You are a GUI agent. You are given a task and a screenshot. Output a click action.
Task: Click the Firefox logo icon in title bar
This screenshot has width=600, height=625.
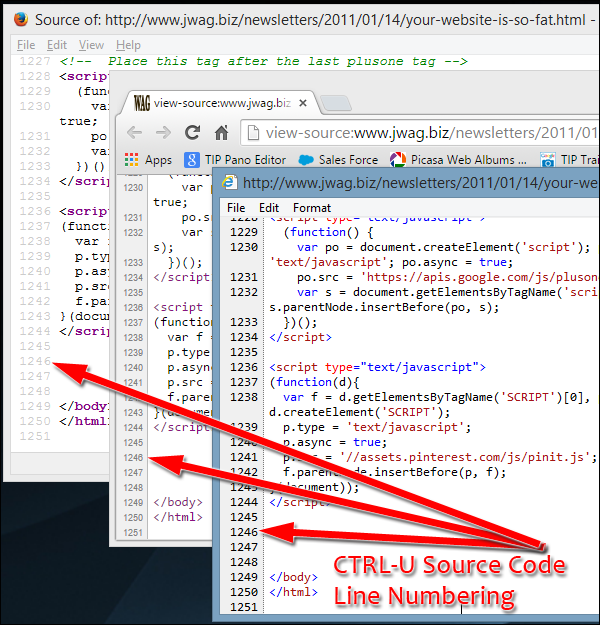pos(20,19)
